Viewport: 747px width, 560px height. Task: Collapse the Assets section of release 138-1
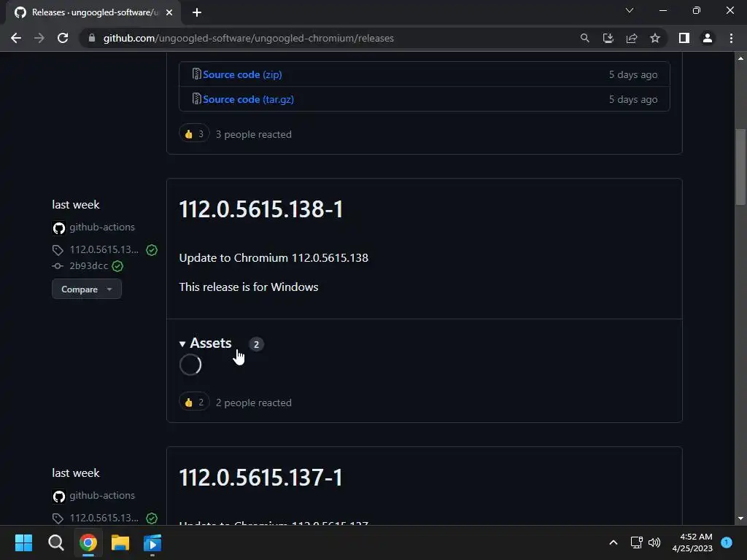point(205,343)
